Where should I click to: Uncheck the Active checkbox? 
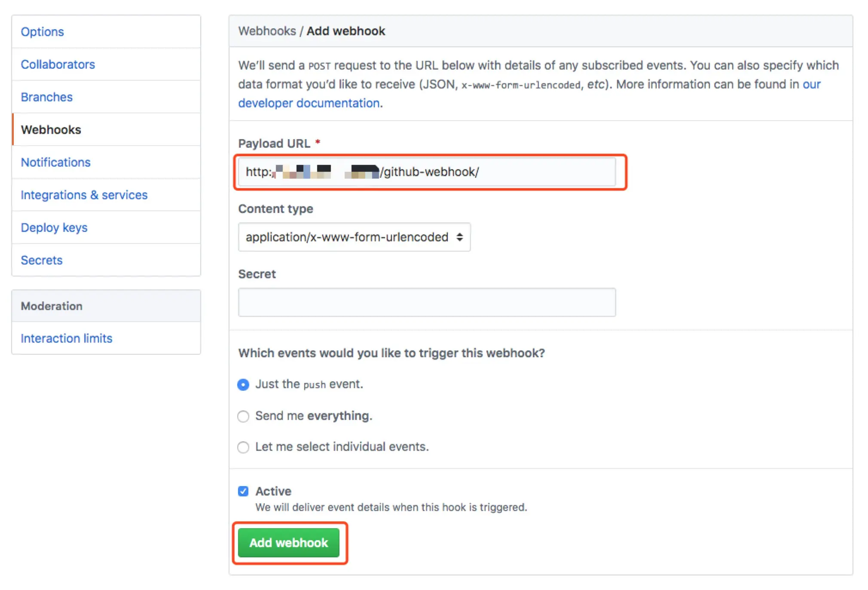243,491
